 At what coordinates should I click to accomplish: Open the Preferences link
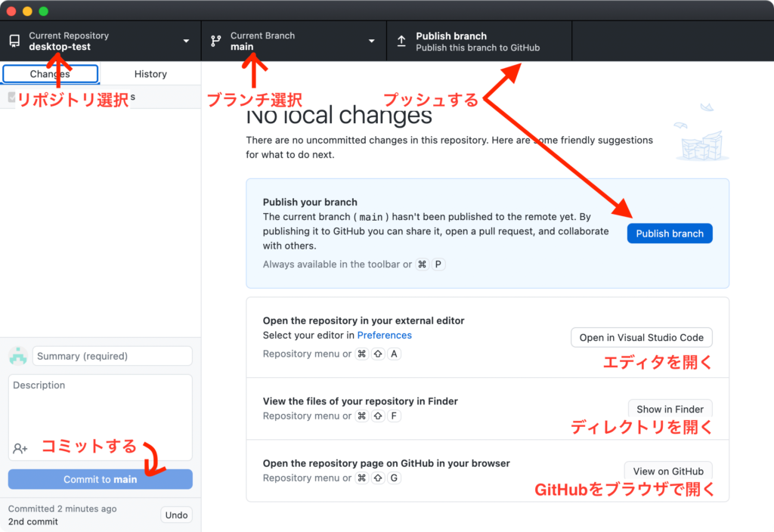tap(384, 335)
